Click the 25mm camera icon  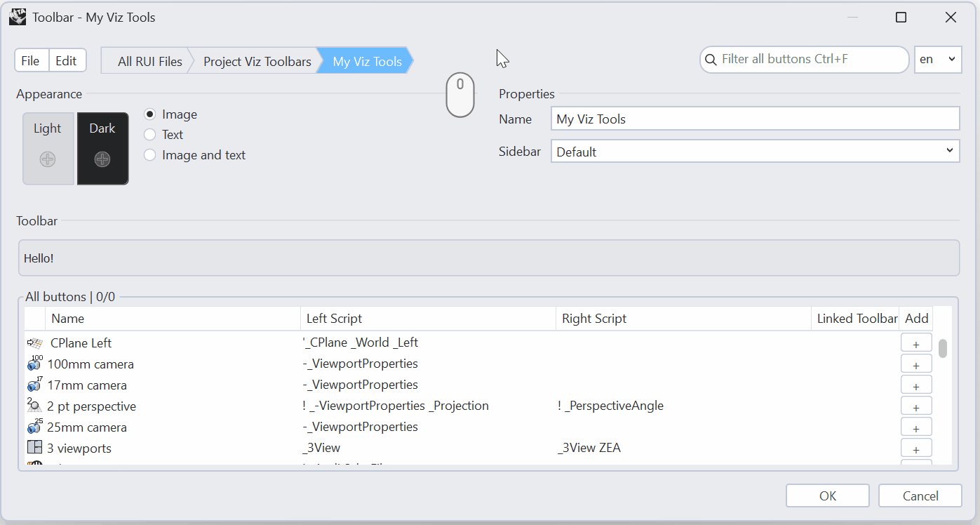(x=35, y=427)
